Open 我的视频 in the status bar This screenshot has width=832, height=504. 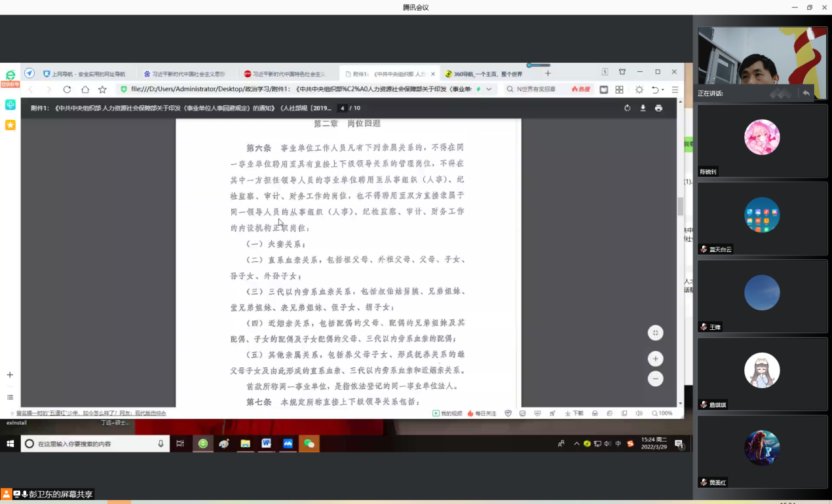(447, 414)
